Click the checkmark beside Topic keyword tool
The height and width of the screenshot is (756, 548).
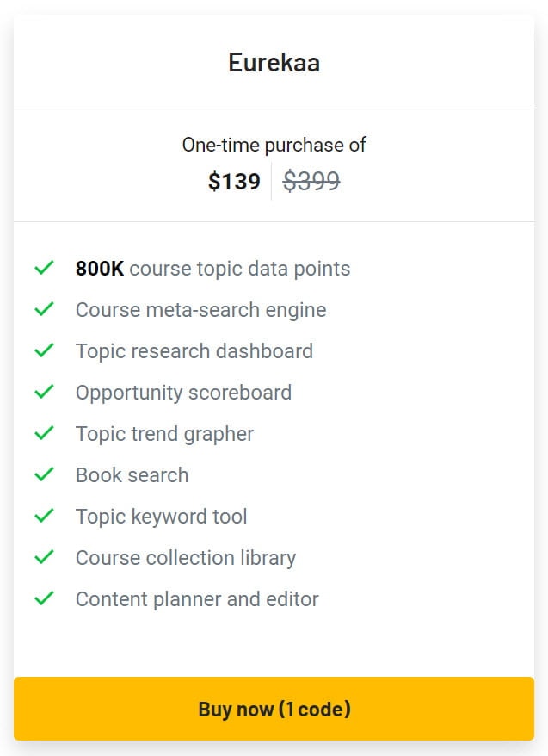tap(44, 516)
